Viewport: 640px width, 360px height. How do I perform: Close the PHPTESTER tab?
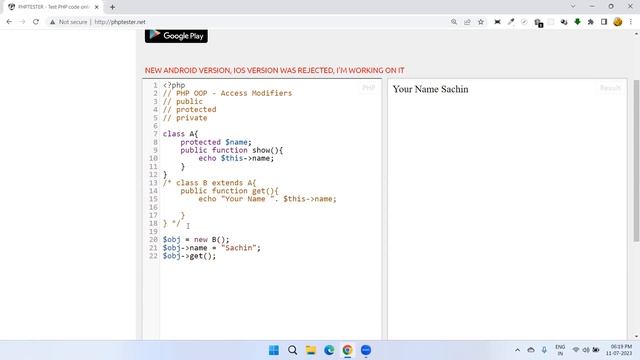click(97, 7)
